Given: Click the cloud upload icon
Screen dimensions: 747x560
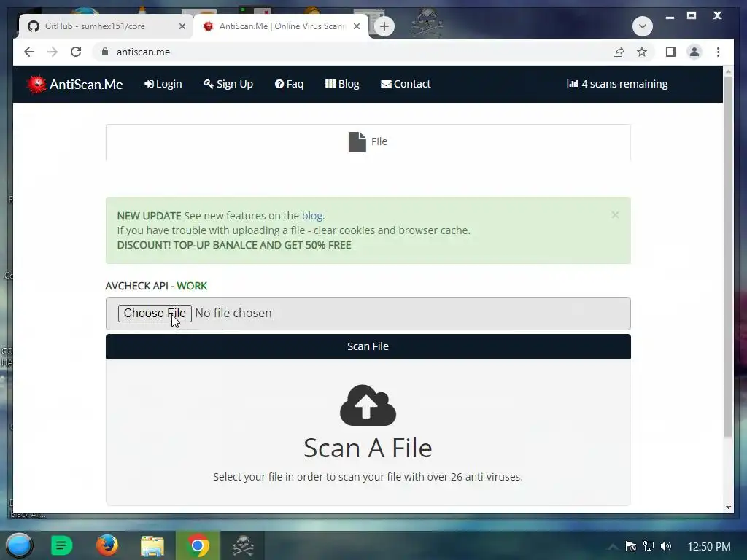Looking at the screenshot, I should click(368, 405).
